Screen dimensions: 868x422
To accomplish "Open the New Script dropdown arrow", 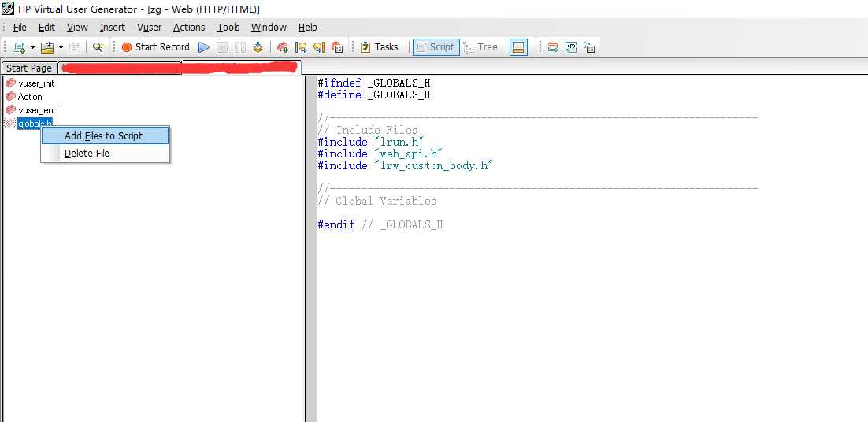I will pyautogui.click(x=32, y=47).
